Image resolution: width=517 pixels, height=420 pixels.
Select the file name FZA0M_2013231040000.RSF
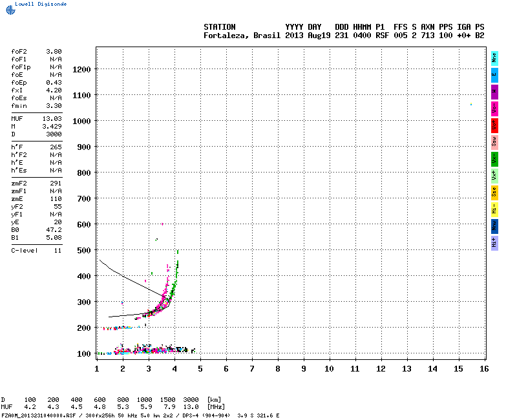(x=39, y=415)
